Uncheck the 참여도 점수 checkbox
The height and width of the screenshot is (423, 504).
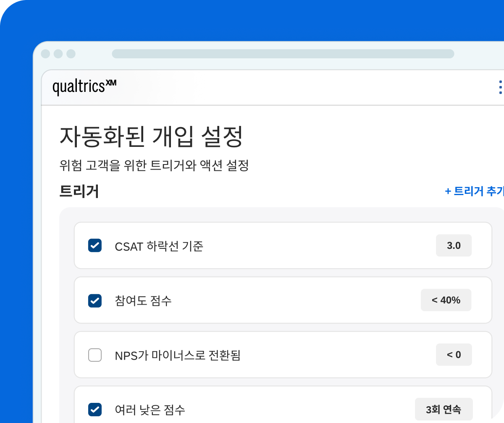point(95,300)
